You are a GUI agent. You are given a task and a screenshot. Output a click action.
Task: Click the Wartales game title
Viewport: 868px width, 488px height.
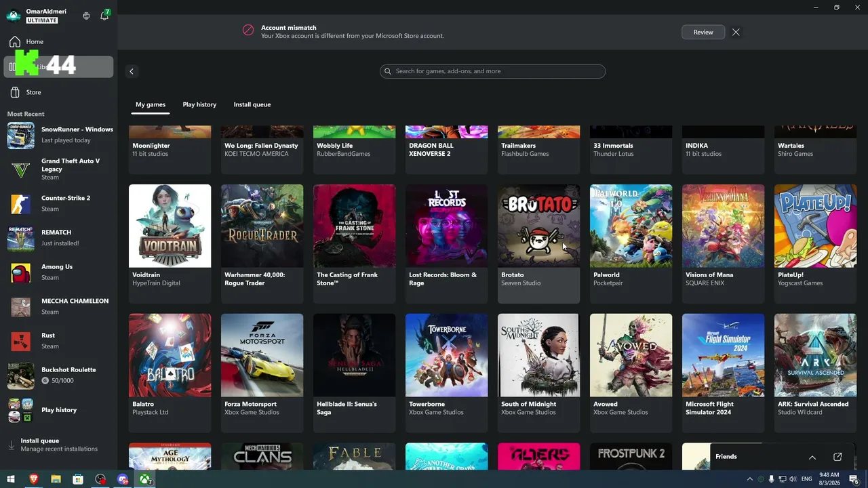791,146
